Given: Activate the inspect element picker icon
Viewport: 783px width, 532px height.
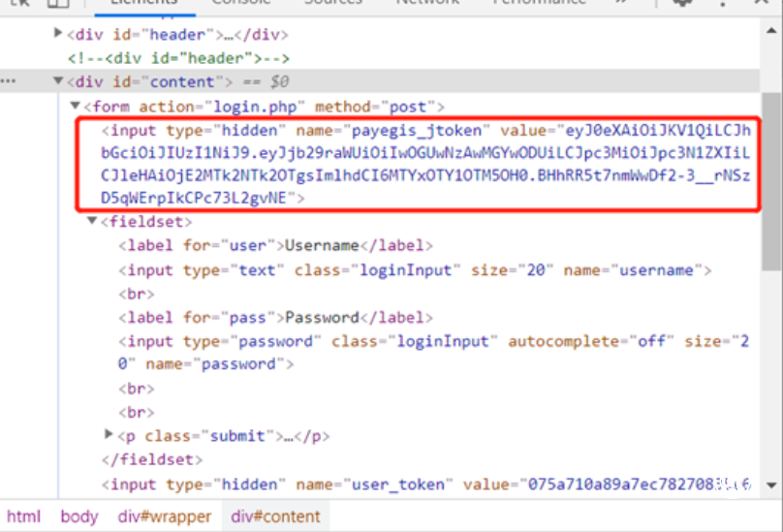Looking at the screenshot, I should [21, 3].
